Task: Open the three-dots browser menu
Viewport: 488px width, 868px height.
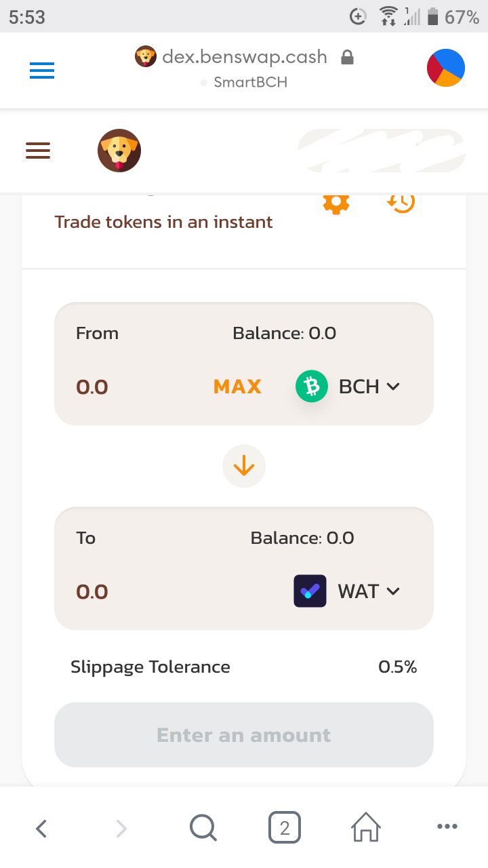Action: pos(447,827)
